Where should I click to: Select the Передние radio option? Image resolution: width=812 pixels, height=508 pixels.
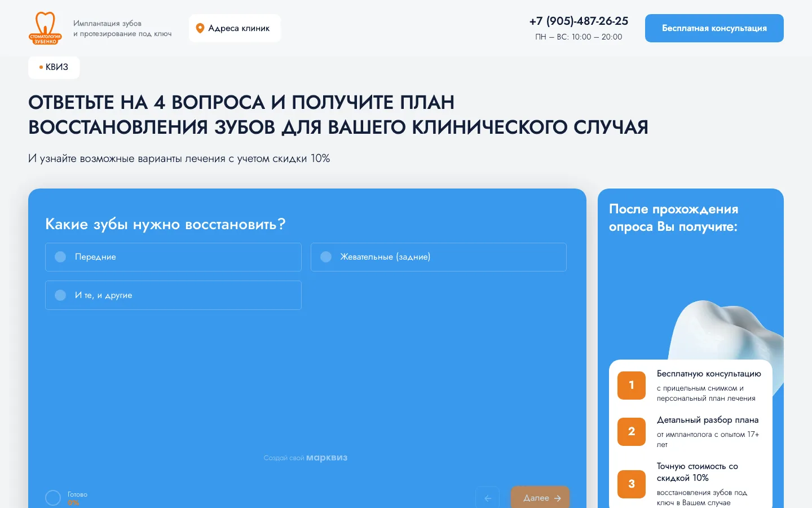(173, 257)
